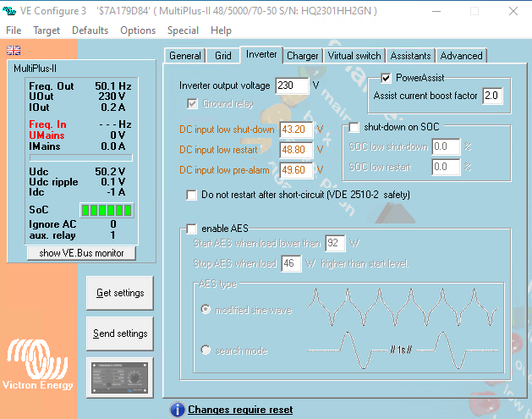
Task: Enable shut-down on SOC checkbox
Action: (354, 127)
